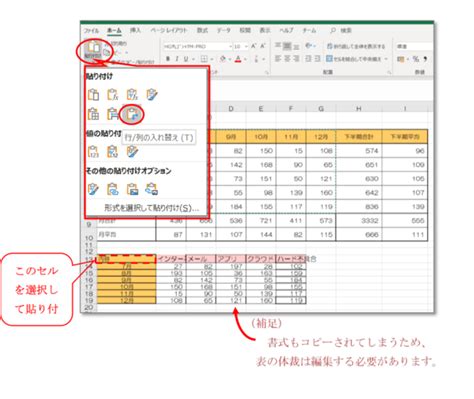Screen dimensions: 474x399
Task: Toggle Bottom Align in the alignment group
Action: point(296,46)
